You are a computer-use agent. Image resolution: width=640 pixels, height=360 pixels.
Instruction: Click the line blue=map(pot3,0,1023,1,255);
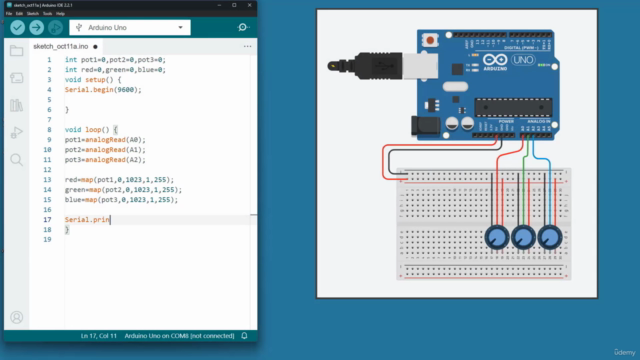click(121, 200)
